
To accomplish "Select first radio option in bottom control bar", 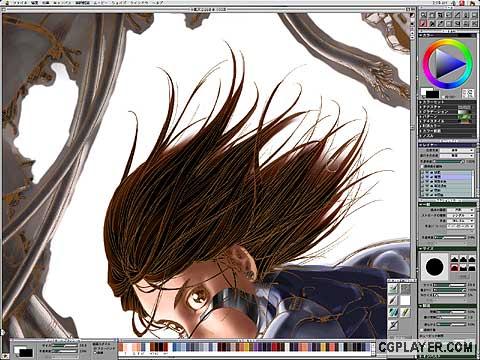I will pyautogui.click(x=94, y=348).
